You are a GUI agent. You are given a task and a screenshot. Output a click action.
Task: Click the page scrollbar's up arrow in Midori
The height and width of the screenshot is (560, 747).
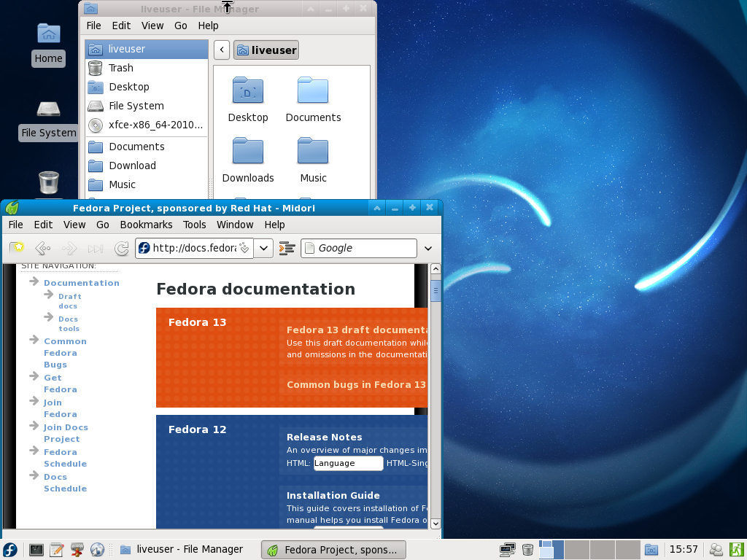436,269
